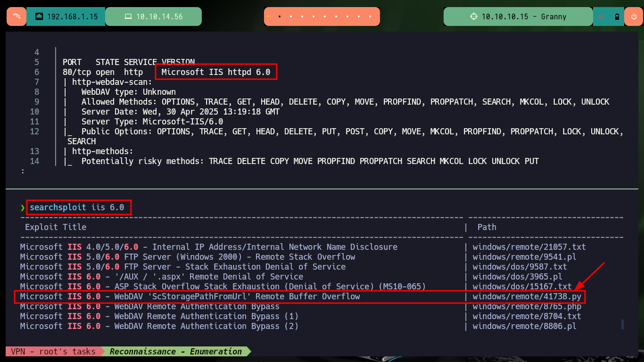Click the terminal scrollbar handle at right edge
Viewport: 644px width, 362px height.
(x=622, y=324)
